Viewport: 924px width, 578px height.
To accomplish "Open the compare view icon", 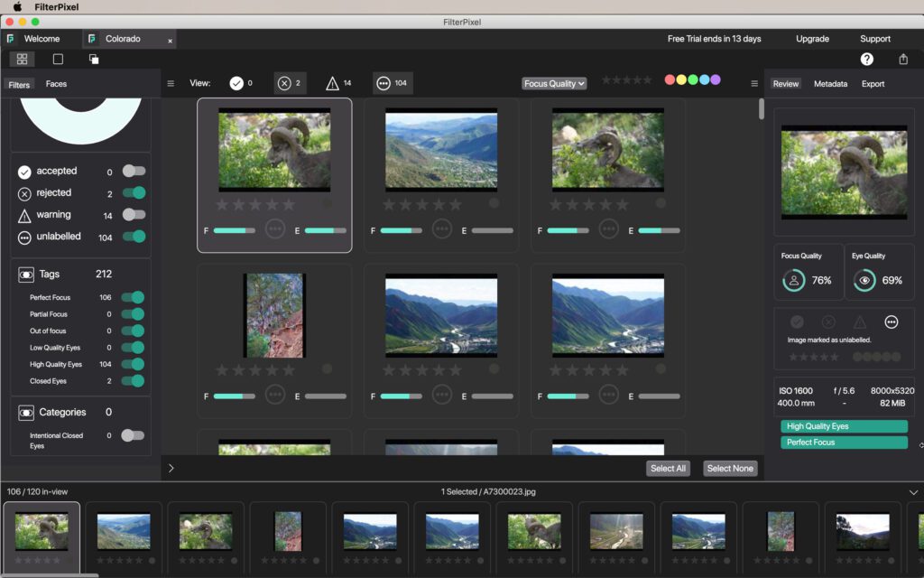I will (x=94, y=60).
